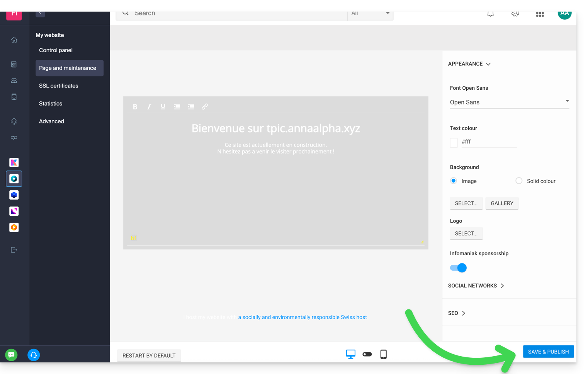
Task: Select Image background option
Action: (x=454, y=181)
